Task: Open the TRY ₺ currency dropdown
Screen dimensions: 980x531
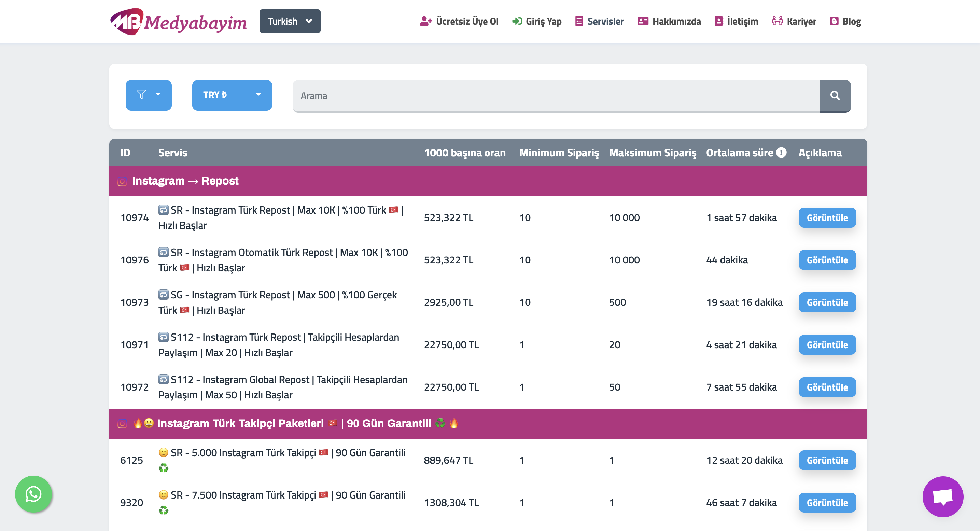Action: [232, 95]
